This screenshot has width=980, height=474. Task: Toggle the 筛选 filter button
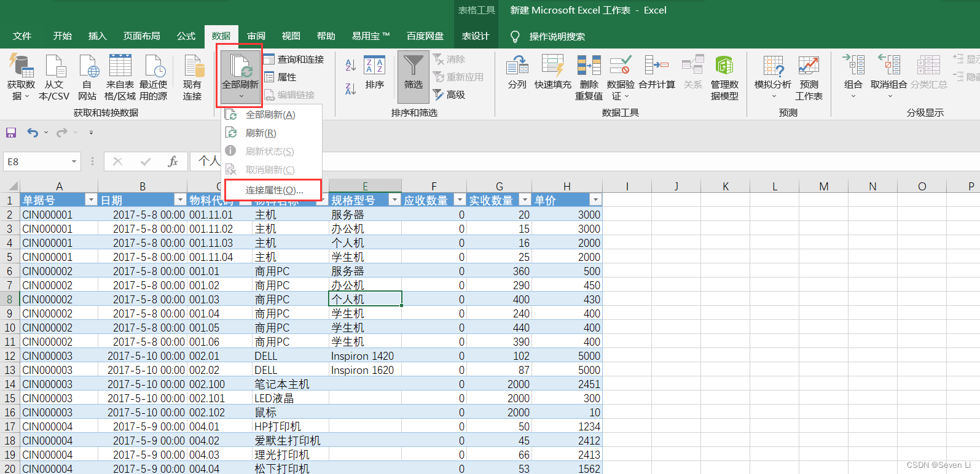(x=414, y=77)
